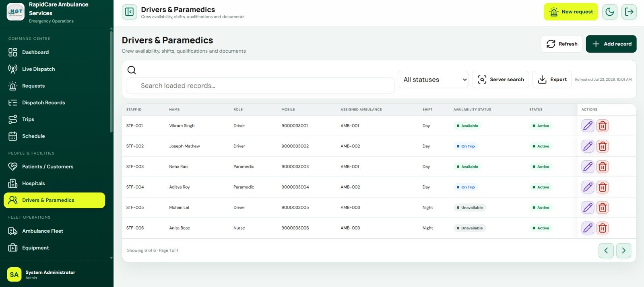Click the magnifier search icon
This screenshot has height=287, width=644.
[132, 70]
